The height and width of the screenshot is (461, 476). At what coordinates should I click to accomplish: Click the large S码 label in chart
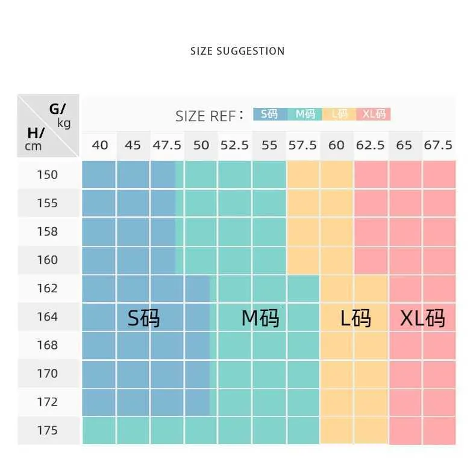144,318
